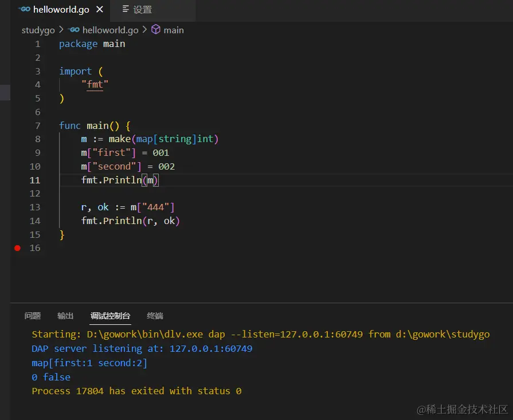This screenshot has height=420, width=513.
Task: Click "0 false" console output
Action: (x=51, y=377)
